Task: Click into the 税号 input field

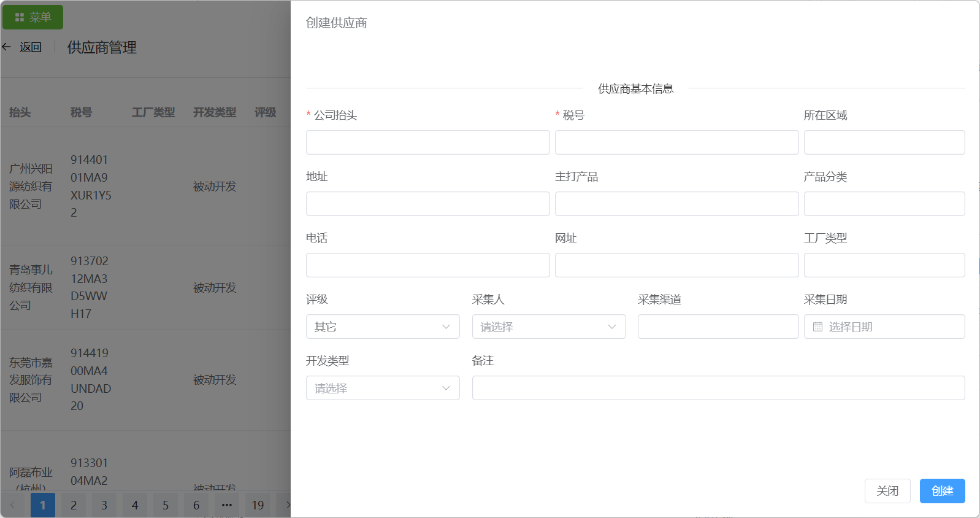Action: click(676, 142)
